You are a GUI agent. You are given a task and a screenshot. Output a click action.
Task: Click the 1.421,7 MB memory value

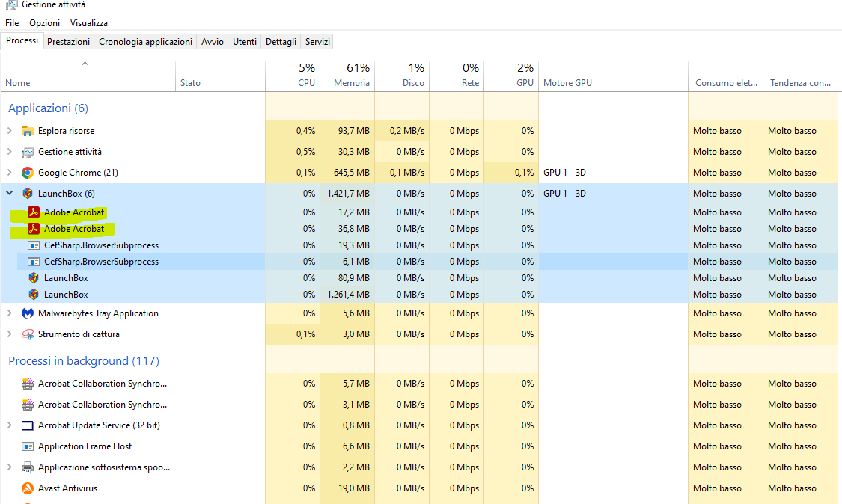(349, 194)
